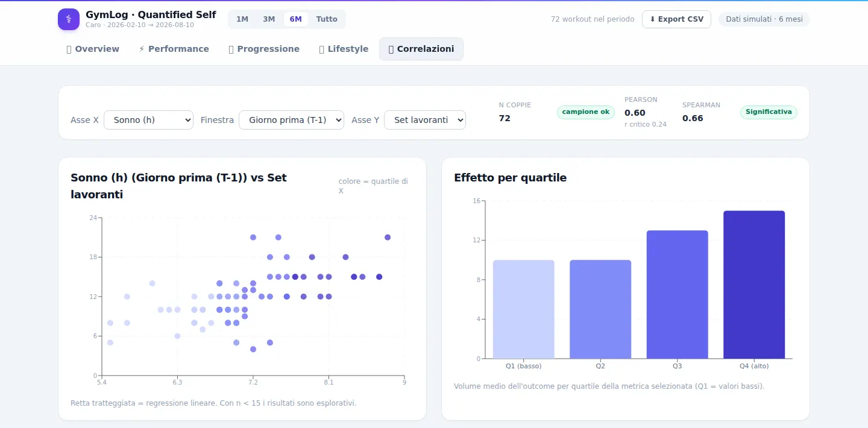Screen dimensions: 868x428
Task: Click the PEARSON label
Action: (x=641, y=99)
